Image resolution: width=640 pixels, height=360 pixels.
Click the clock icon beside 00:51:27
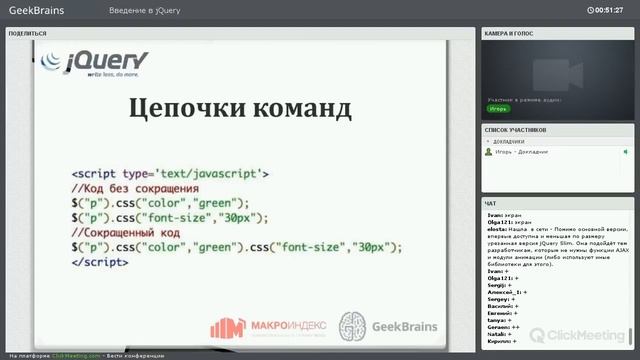[590, 10]
